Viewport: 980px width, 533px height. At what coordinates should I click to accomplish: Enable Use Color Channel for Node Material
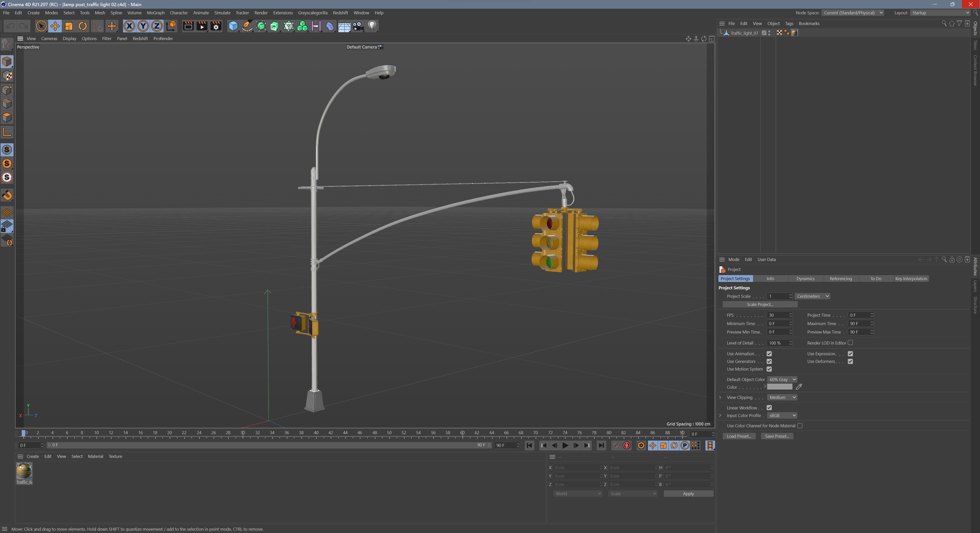pyautogui.click(x=800, y=426)
